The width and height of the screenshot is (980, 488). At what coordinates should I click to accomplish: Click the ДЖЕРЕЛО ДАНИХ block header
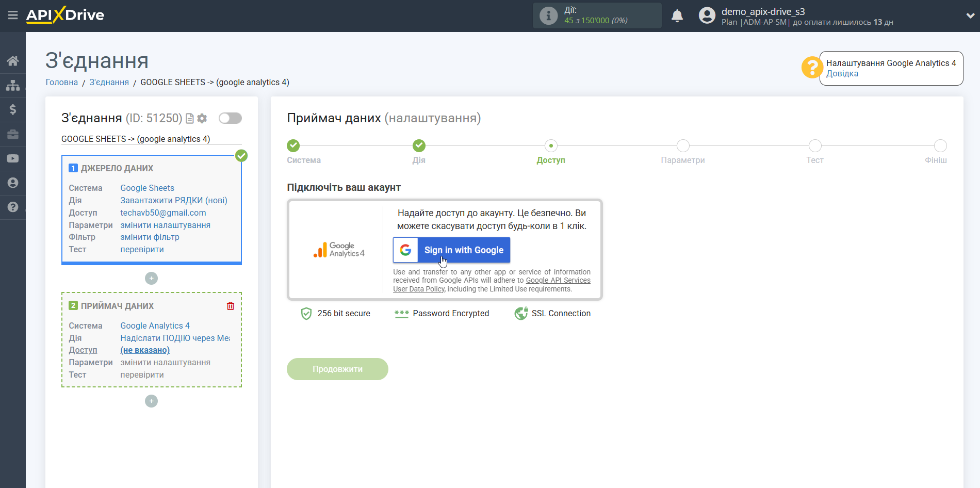click(x=117, y=169)
